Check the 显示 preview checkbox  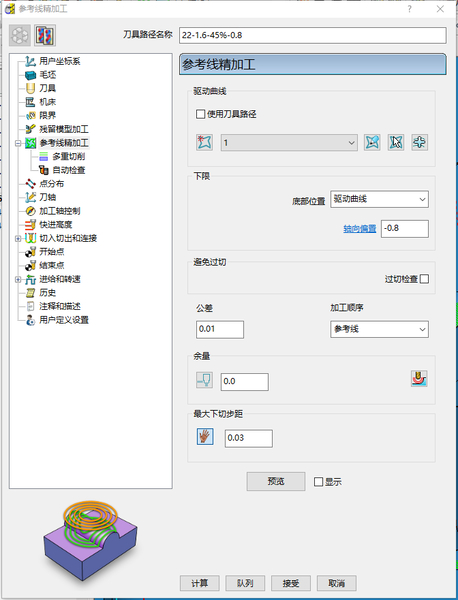(x=318, y=482)
